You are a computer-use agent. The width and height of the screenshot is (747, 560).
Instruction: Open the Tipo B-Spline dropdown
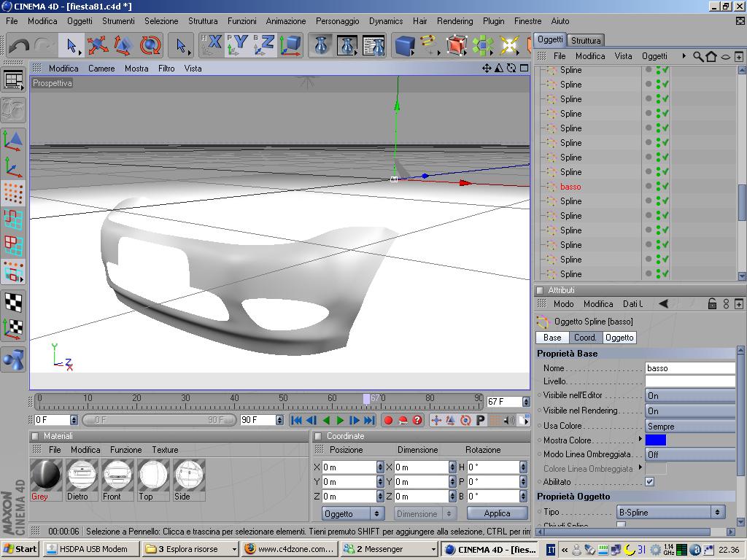pos(670,513)
